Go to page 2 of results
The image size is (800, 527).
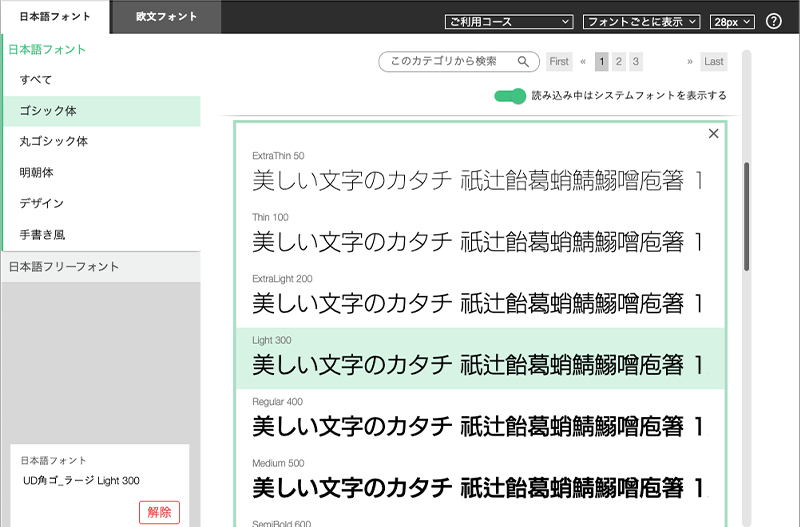tap(619, 62)
